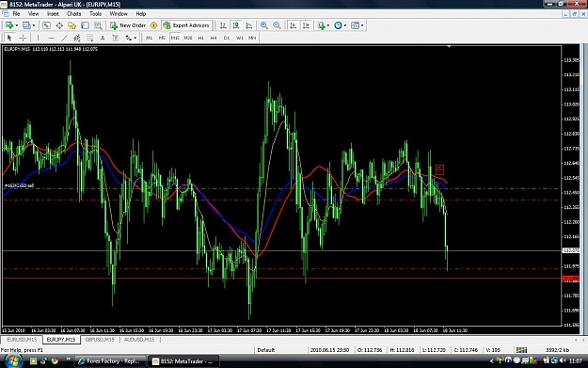Select the Text label tool
Viewport: 588px width, 368px height.
[103, 38]
